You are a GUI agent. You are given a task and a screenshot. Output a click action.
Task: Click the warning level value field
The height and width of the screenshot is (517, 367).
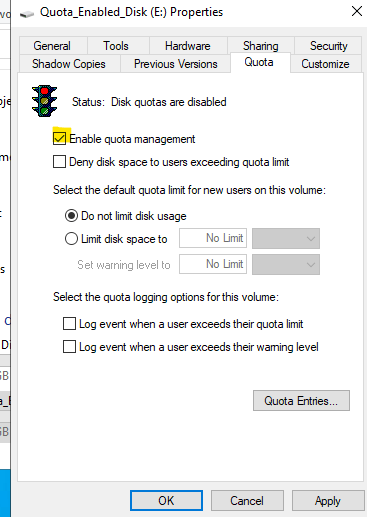[x=213, y=264]
